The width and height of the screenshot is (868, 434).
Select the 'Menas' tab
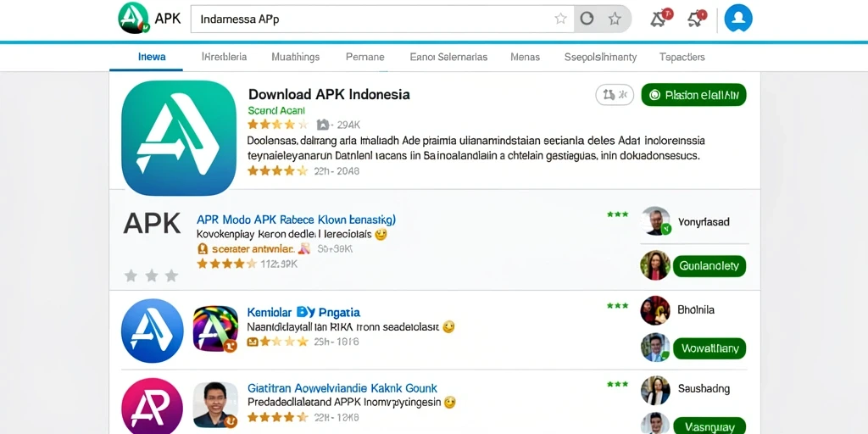click(525, 57)
